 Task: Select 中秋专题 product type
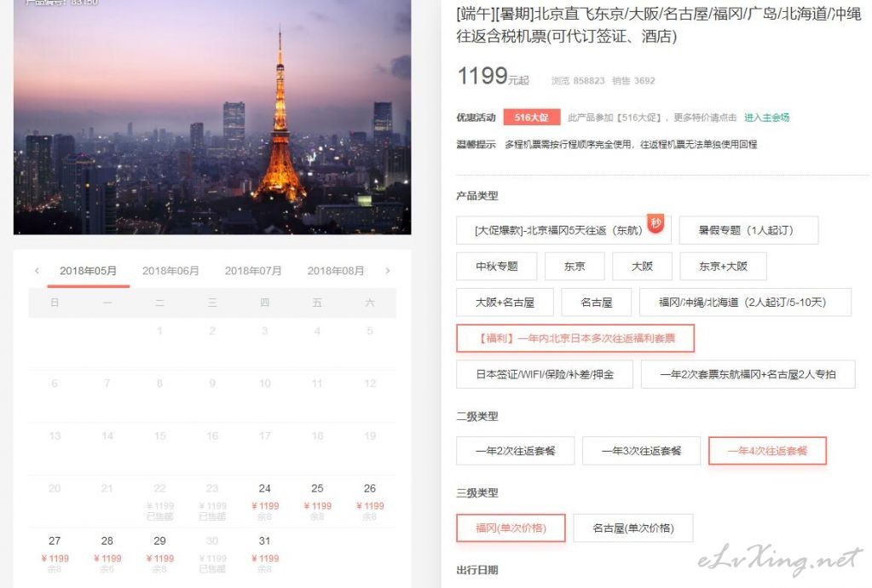(x=497, y=266)
